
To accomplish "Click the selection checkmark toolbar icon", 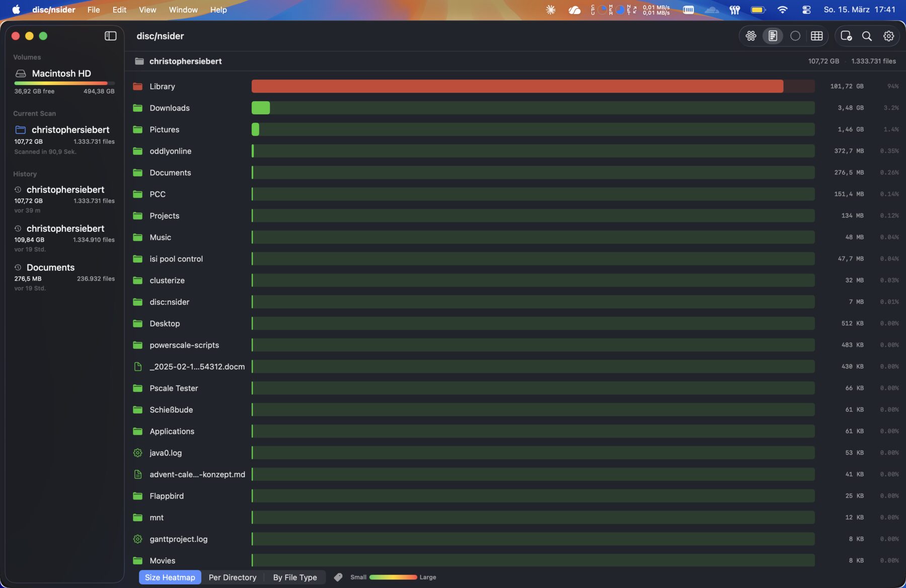I will coord(846,36).
